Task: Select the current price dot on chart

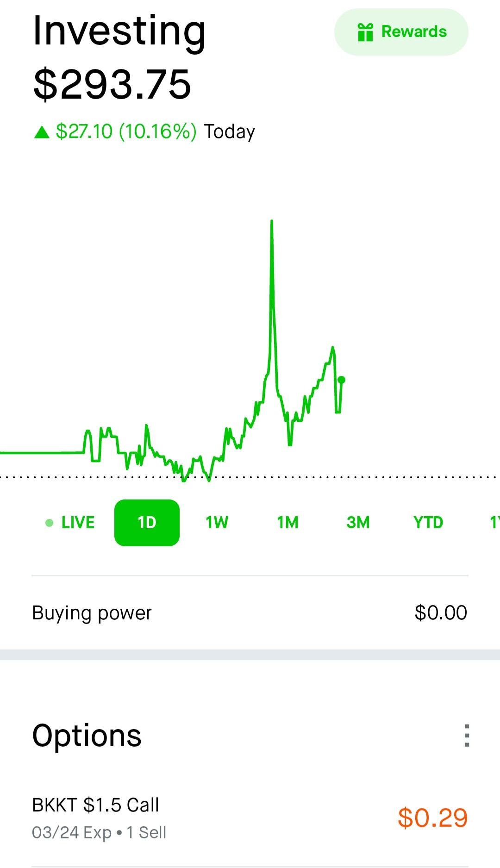Action: coord(341,380)
